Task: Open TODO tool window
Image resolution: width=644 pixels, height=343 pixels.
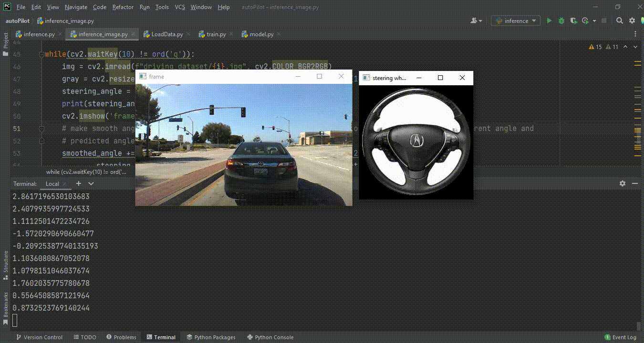Action: pos(85,337)
